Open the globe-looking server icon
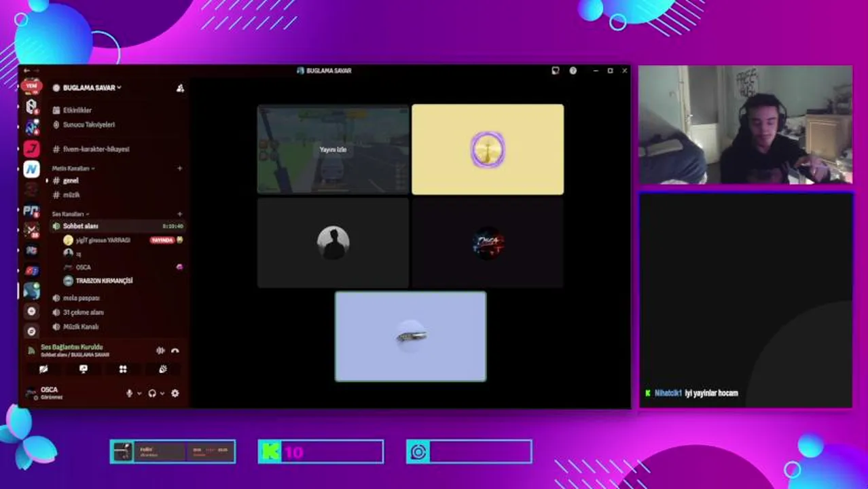The image size is (868, 489). [x=31, y=291]
